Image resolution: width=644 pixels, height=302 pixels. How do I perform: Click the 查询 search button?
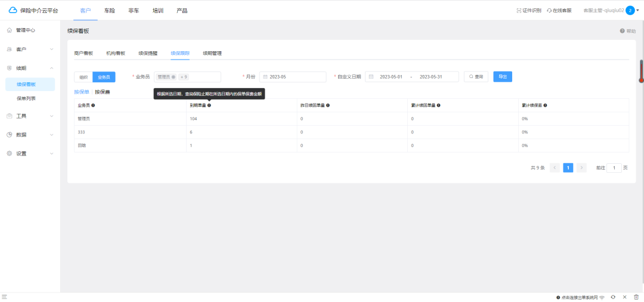click(476, 77)
